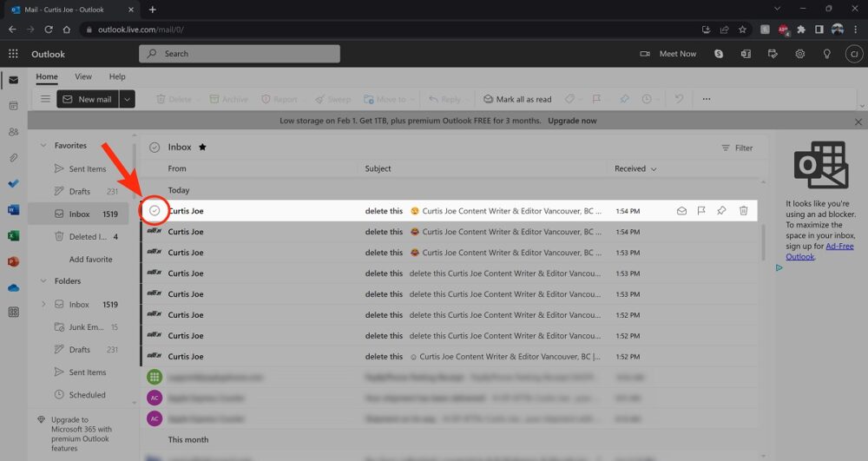Switch to the View tab
This screenshot has width=868, height=461.
[x=83, y=77]
